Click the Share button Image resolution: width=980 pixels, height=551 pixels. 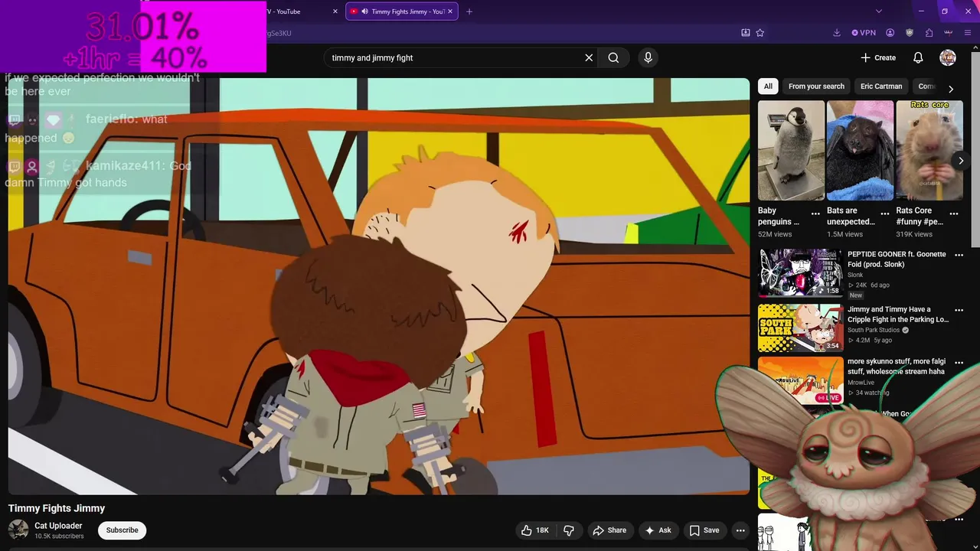[x=609, y=530]
